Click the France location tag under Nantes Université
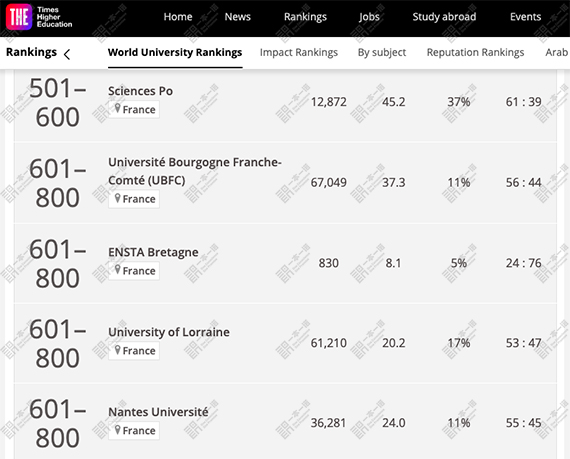Viewport: 570px width, 459px height. pos(134,431)
